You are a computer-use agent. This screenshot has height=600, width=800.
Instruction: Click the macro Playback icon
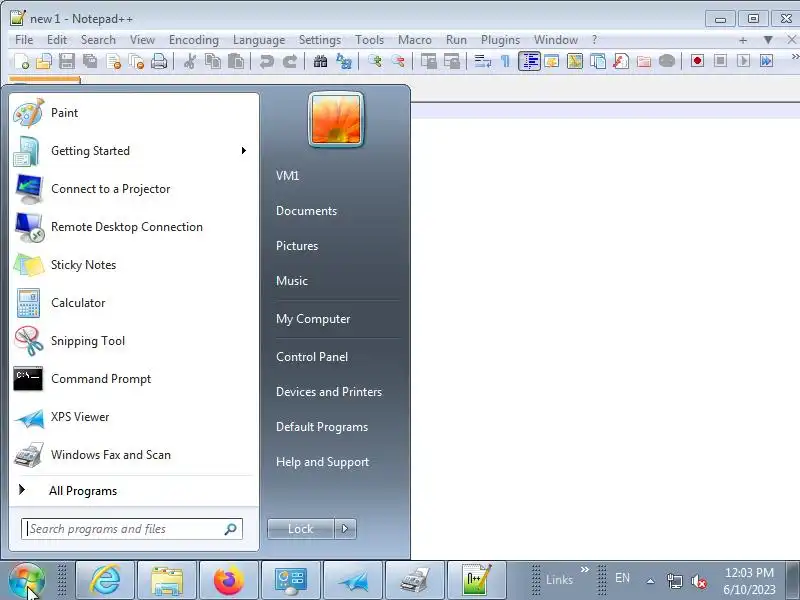click(743, 61)
